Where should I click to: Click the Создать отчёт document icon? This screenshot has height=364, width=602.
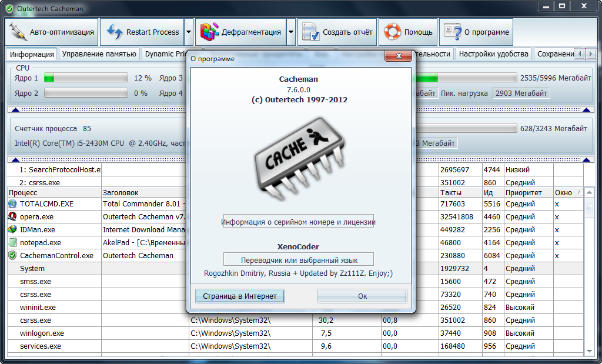(310, 32)
